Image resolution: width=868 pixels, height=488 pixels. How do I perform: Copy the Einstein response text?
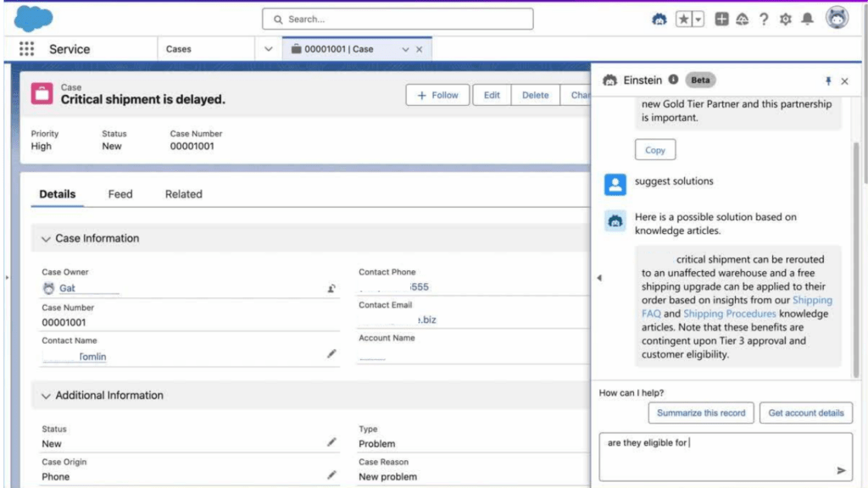point(655,150)
